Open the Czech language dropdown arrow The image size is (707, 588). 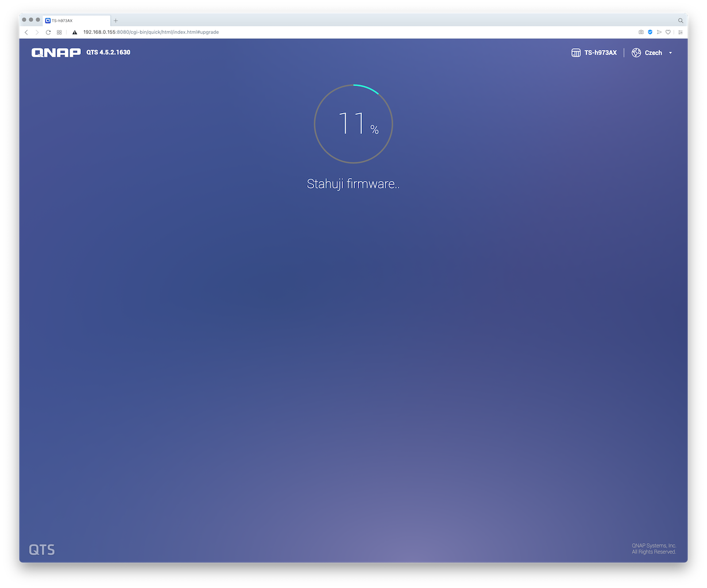(670, 53)
